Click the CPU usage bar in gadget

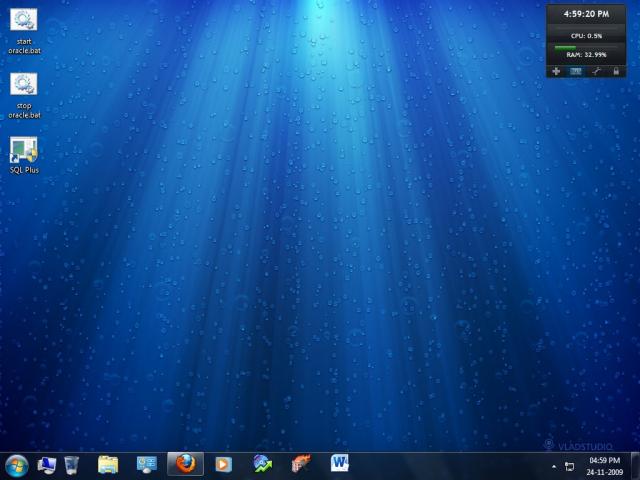coord(586,29)
